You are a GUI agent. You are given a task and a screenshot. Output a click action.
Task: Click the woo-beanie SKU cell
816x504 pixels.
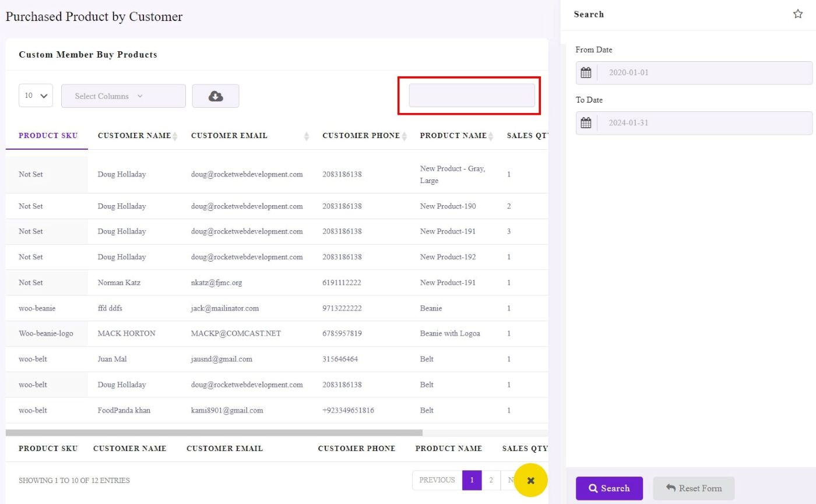37,308
